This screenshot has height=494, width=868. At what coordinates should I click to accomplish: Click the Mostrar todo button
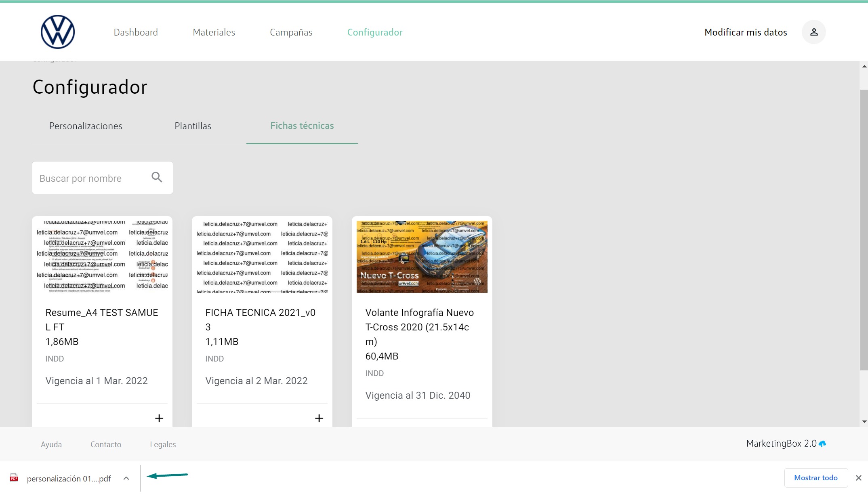click(x=815, y=478)
